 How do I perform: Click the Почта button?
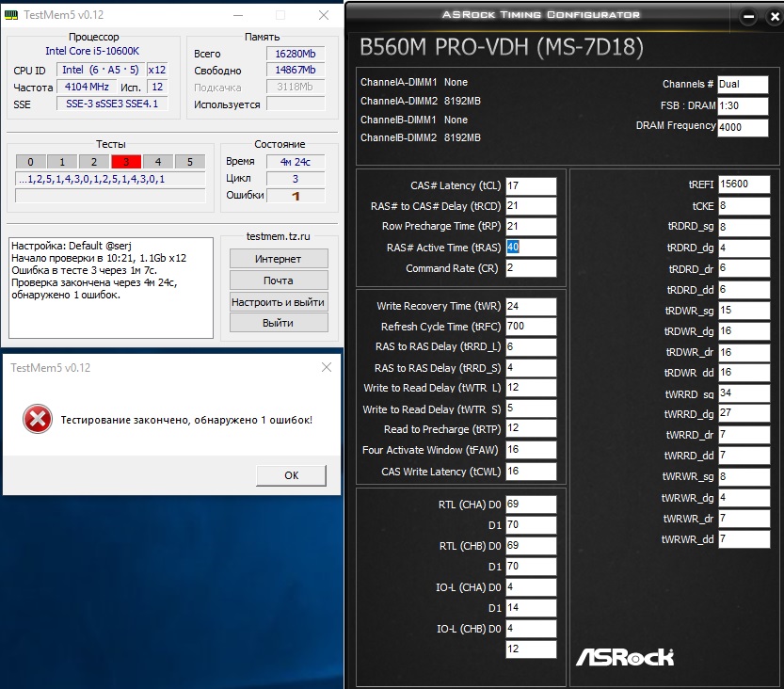[279, 280]
